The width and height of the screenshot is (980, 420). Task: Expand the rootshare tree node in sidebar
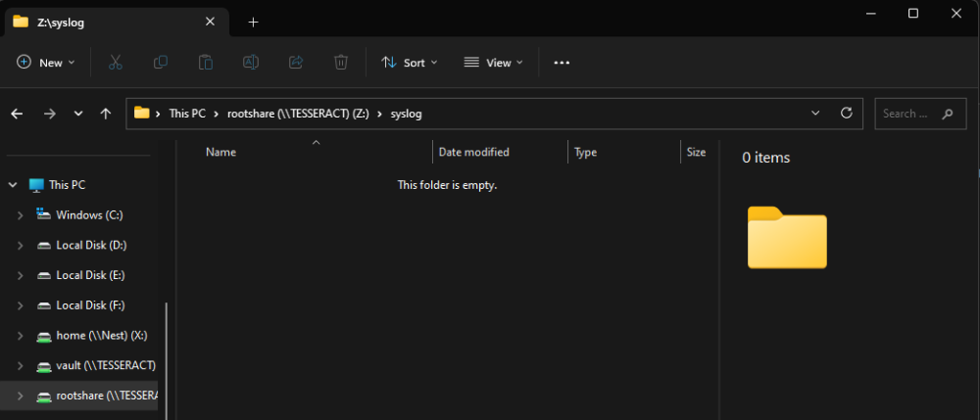pos(21,396)
